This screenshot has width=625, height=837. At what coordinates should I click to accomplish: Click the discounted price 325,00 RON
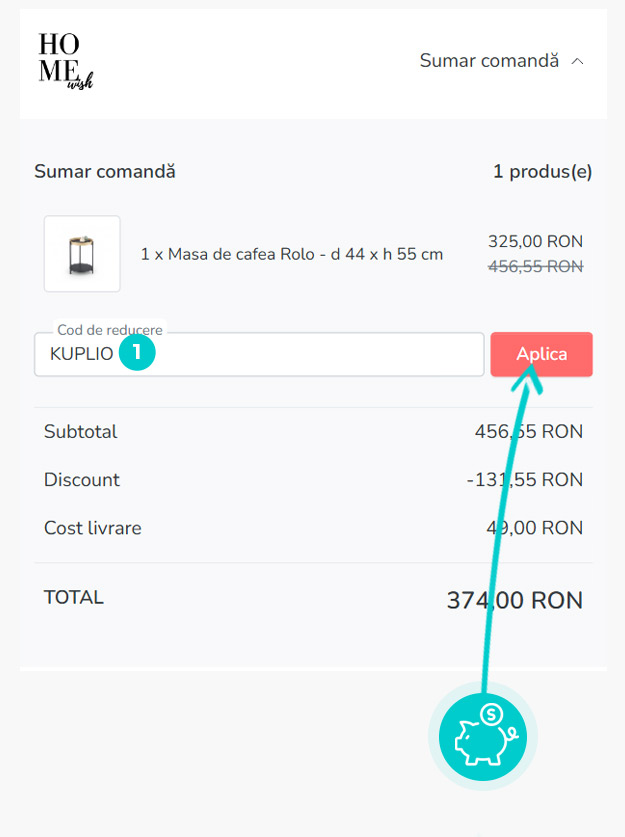coord(535,241)
